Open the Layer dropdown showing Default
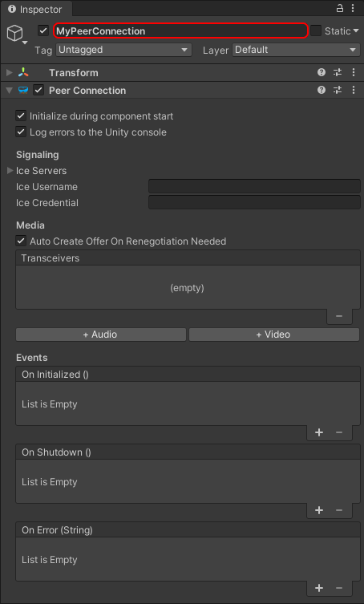This screenshot has width=364, height=604. click(296, 50)
